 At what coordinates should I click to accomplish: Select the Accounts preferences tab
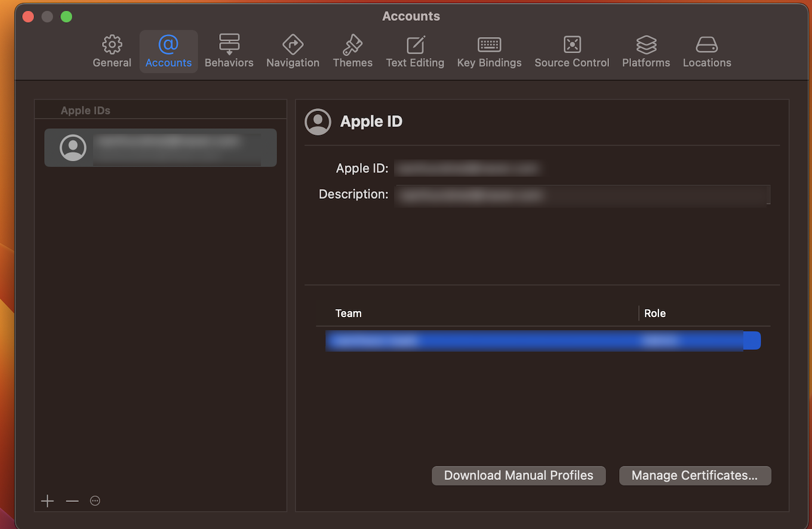coord(168,51)
